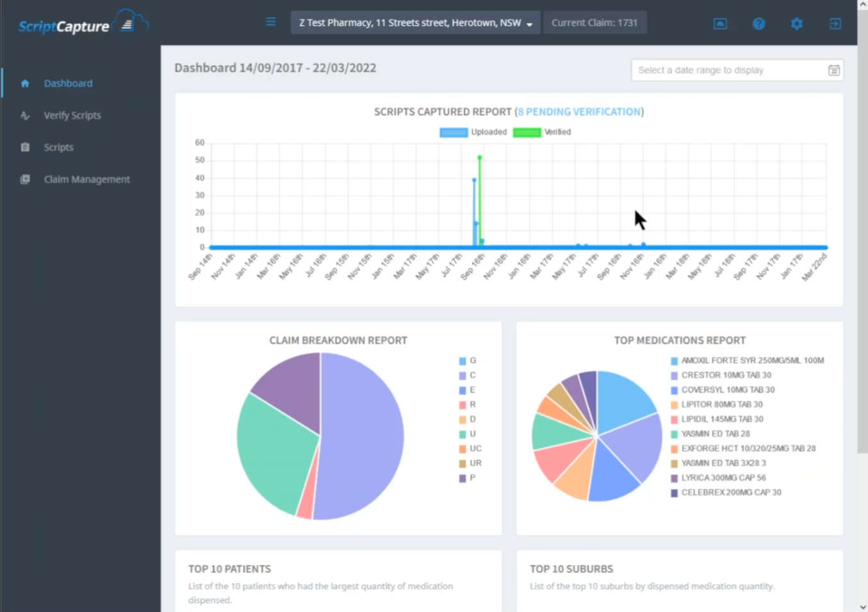The image size is (868, 612).
Task: Open the calendar icon in date field
Action: pos(833,70)
